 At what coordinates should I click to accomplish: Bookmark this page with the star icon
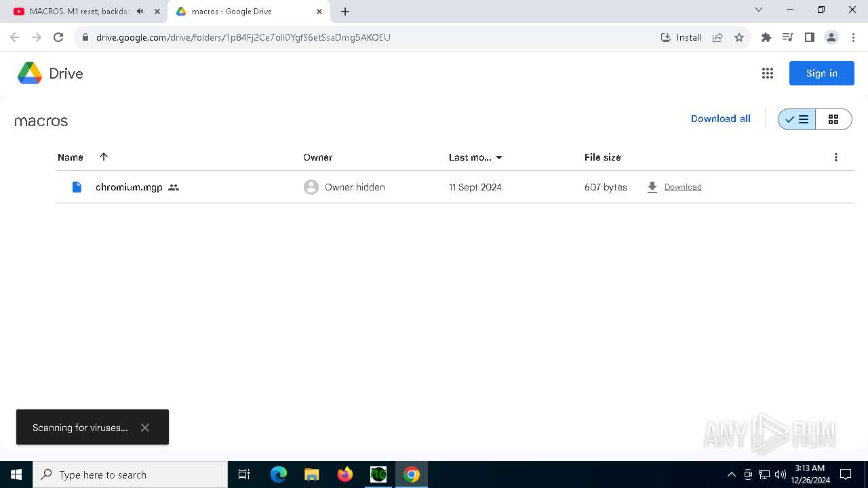point(739,37)
